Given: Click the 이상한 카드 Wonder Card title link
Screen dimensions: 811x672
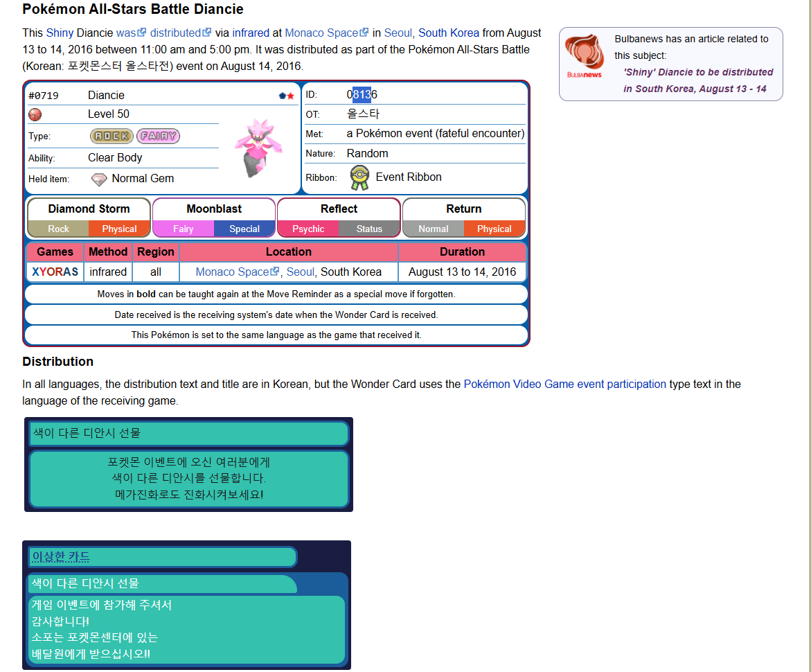Looking at the screenshot, I should click(61, 557).
